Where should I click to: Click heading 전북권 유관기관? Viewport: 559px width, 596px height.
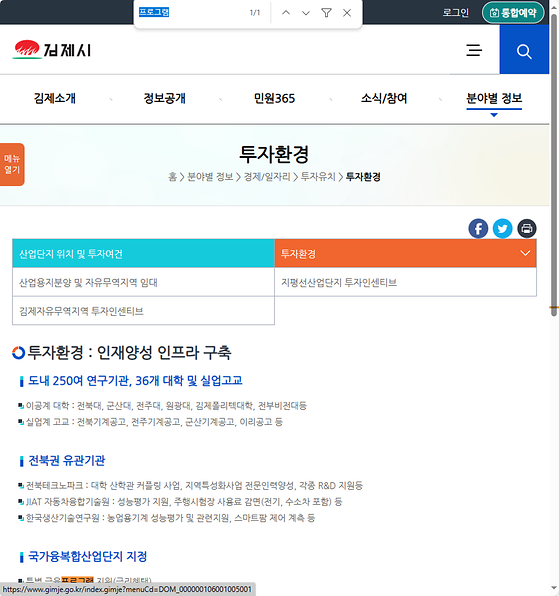[x=67, y=461]
